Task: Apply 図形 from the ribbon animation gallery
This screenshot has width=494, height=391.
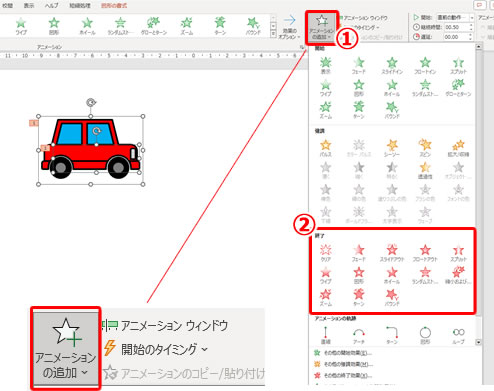Action: click(x=54, y=26)
